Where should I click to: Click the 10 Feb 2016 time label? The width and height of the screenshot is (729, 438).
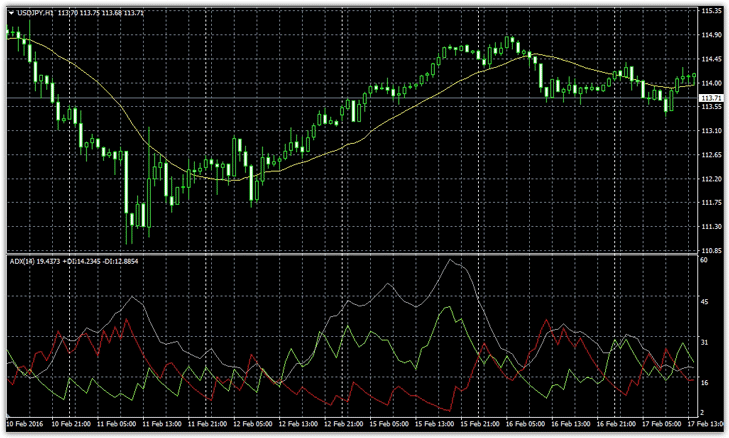click(28, 424)
